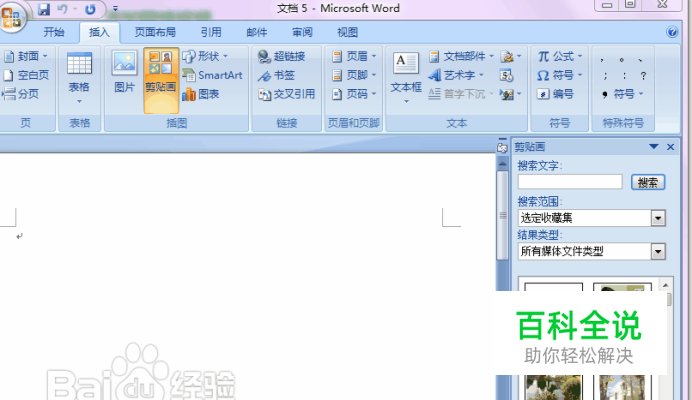Image resolution: width=692 pixels, height=400 pixels.
Task: Click the 搜索文字 input field
Action: click(x=570, y=181)
